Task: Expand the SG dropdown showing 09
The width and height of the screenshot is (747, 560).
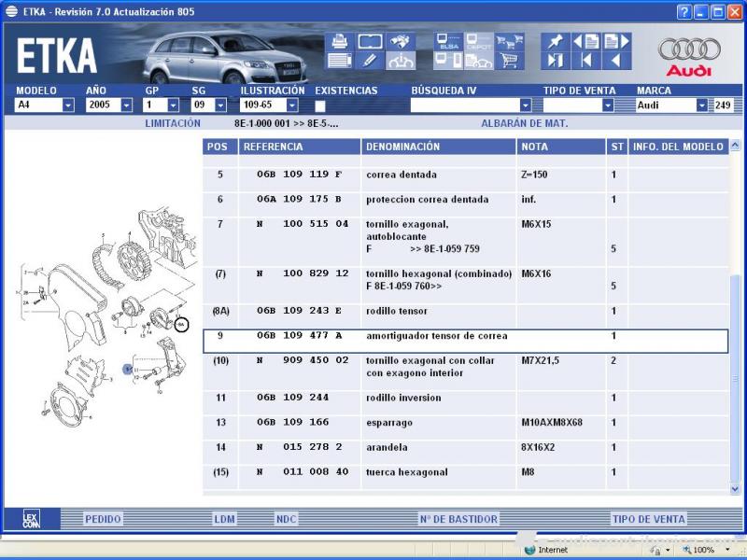Action: coord(220,105)
